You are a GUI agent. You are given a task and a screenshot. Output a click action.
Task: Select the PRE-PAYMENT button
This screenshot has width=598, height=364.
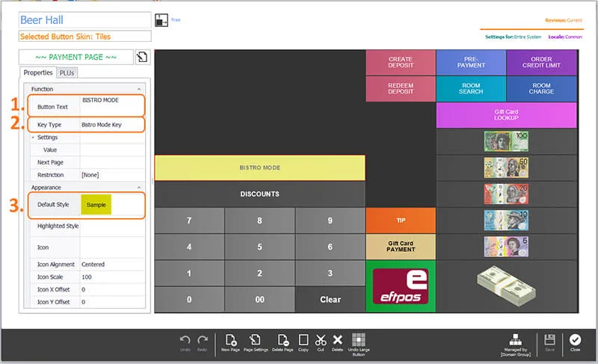click(471, 63)
